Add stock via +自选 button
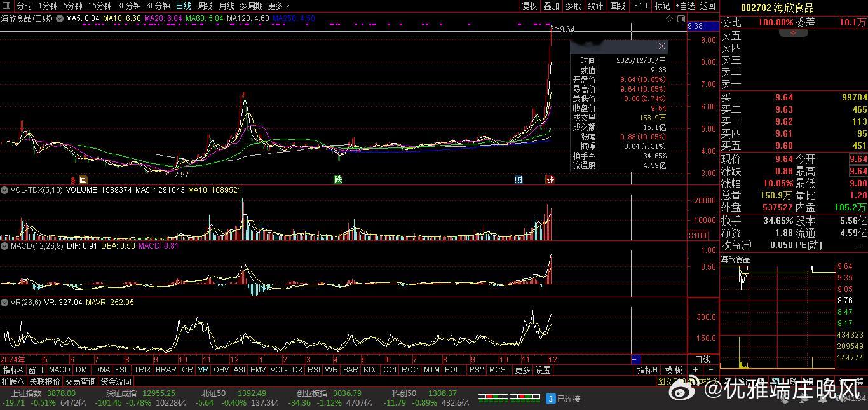Viewport: 868px width, 410px height. [x=685, y=6]
